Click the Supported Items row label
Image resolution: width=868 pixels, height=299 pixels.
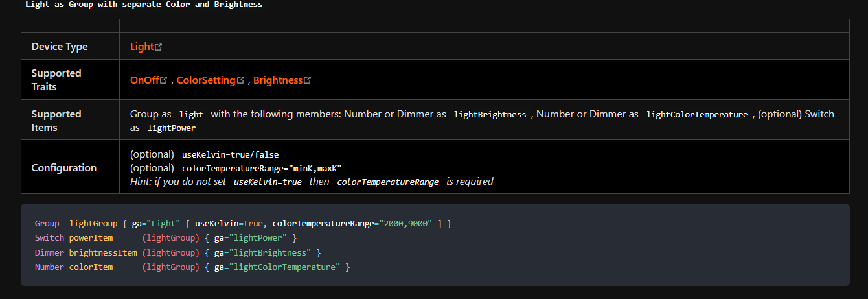[56, 121]
